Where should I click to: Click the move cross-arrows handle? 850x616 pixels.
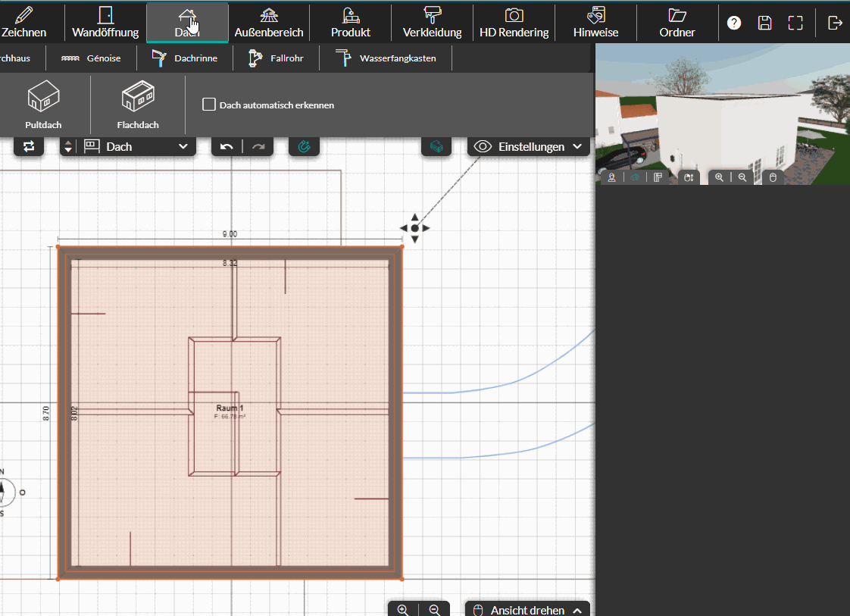tap(414, 228)
